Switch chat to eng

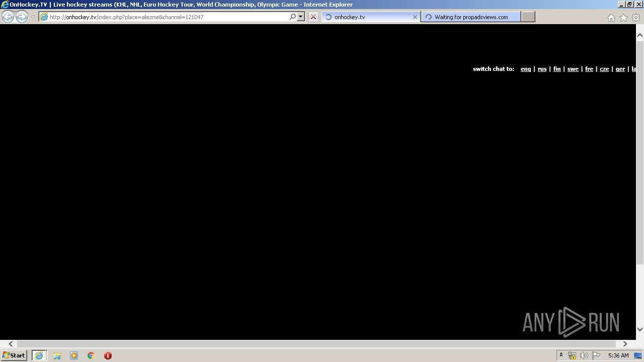click(526, 69)
